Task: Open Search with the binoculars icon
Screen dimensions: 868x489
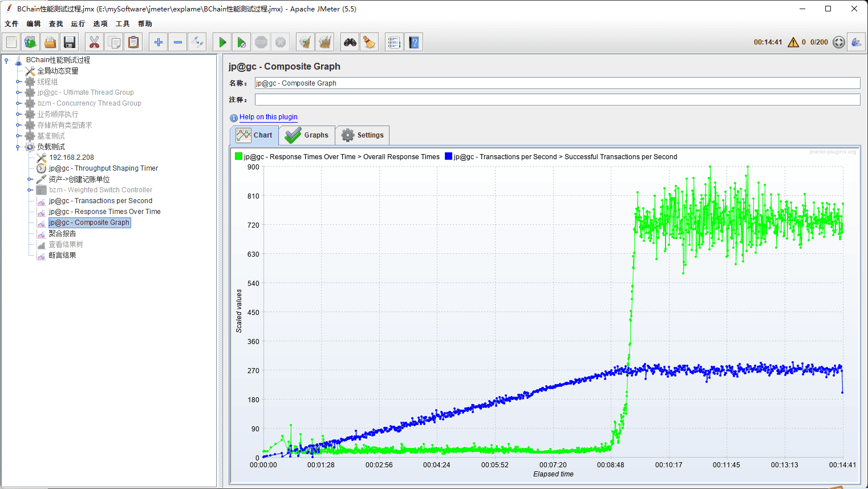Action: tap(350, 42)
